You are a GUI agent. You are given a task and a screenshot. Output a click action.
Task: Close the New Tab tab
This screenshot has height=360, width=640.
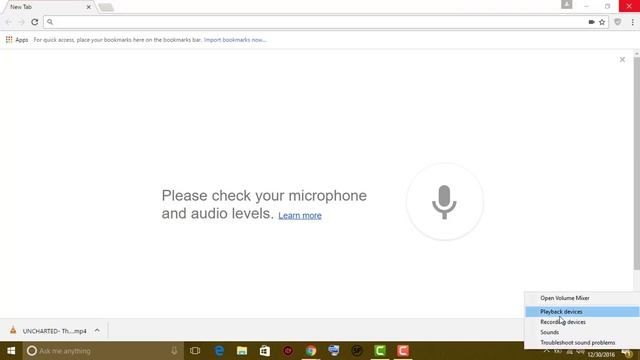[89, 7]
